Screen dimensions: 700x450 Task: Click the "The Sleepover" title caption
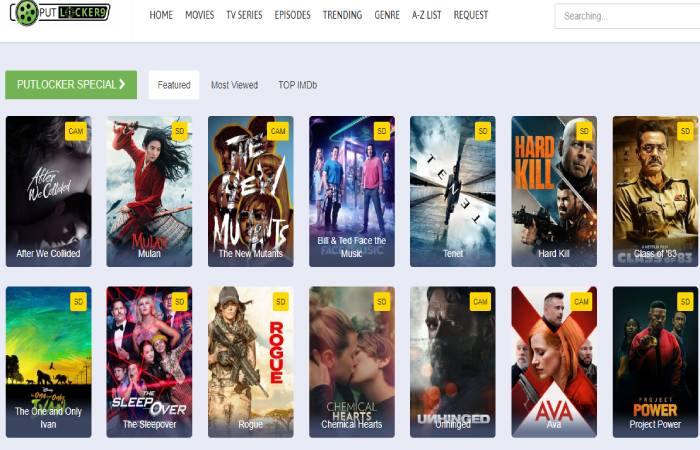[x=150, y=424]
